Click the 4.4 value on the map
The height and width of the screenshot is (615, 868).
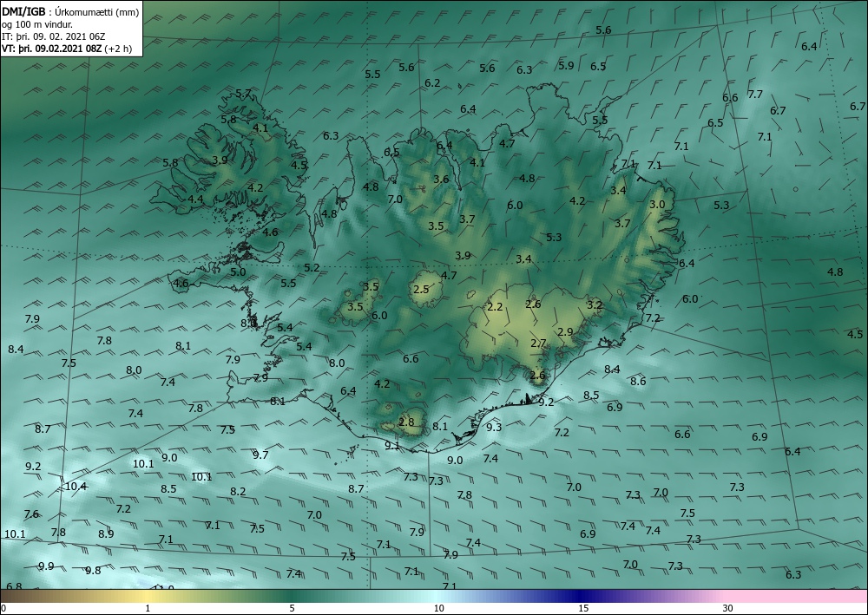tap(195, 200)
